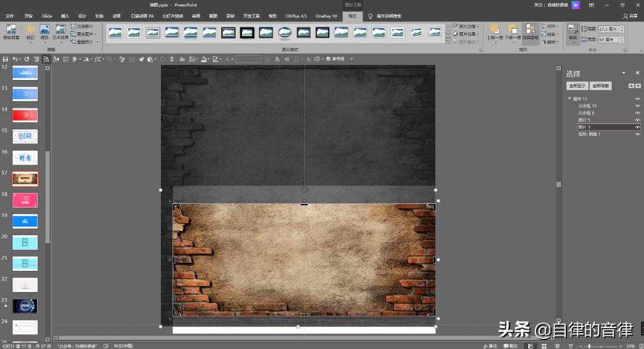This screenshot has height=349, width=644.
Task: Toggle visibility of 文本框 10 layer
Action: (637, 106)
